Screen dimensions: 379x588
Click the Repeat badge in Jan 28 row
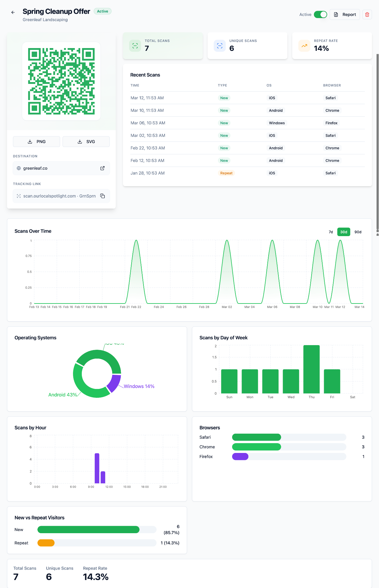(226, 173)
